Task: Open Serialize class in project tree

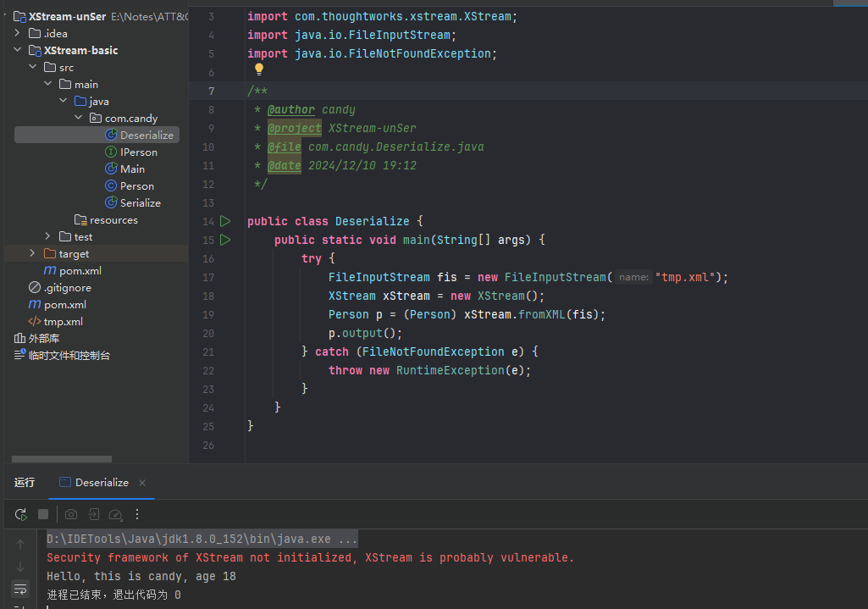Action: [140, 202]
